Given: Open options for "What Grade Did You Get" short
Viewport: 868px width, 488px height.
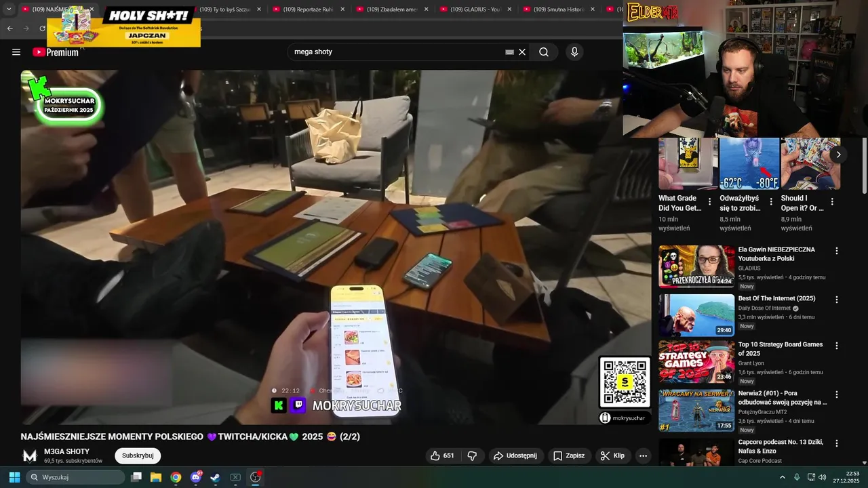Looking at the screenshot, I should point(710,202).
